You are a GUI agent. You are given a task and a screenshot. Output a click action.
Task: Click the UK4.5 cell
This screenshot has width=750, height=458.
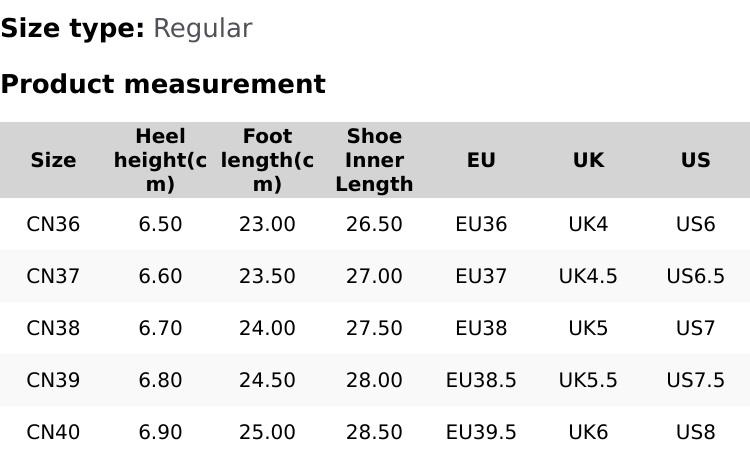[588, 276]
